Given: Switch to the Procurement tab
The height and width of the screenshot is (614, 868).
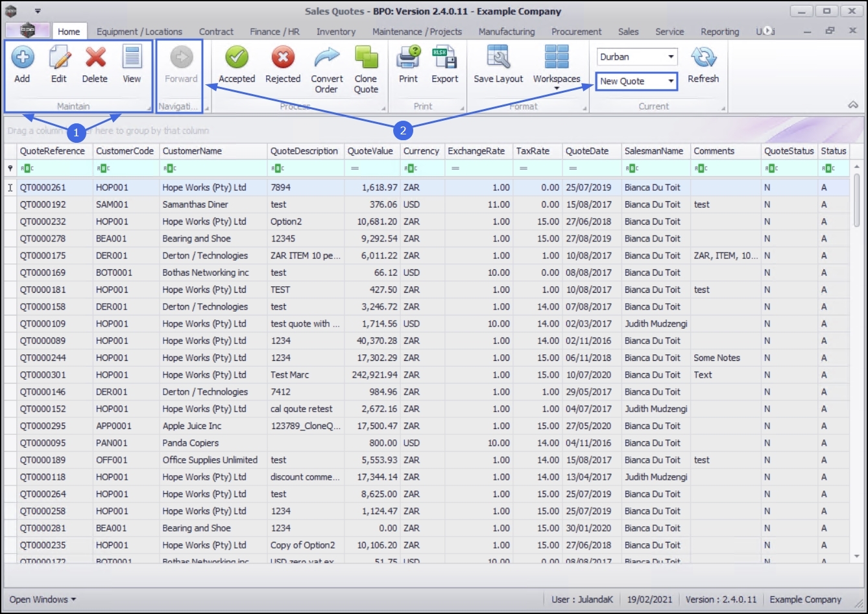Looking at the screenshot, I should tap(577, 31).
